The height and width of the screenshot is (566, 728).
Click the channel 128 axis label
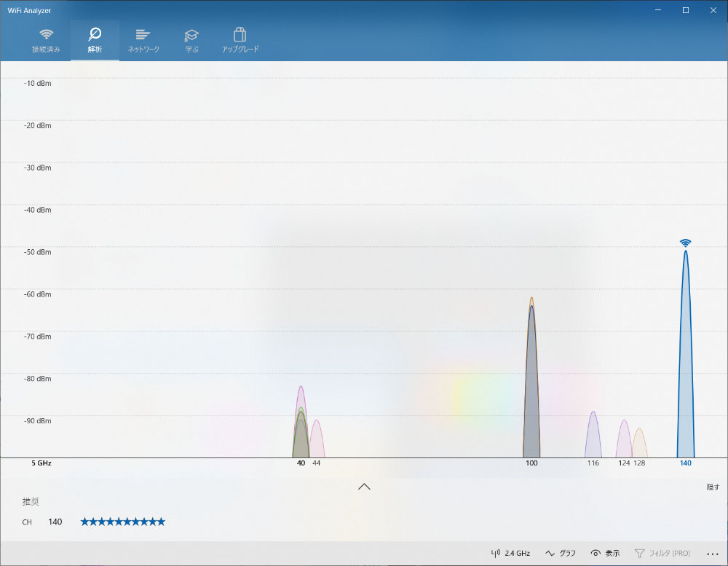tap(639, 463)
